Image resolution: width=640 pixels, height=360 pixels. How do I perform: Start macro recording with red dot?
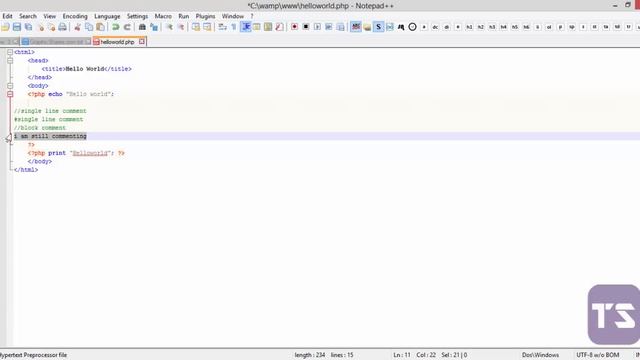click(x=294, y=27)
